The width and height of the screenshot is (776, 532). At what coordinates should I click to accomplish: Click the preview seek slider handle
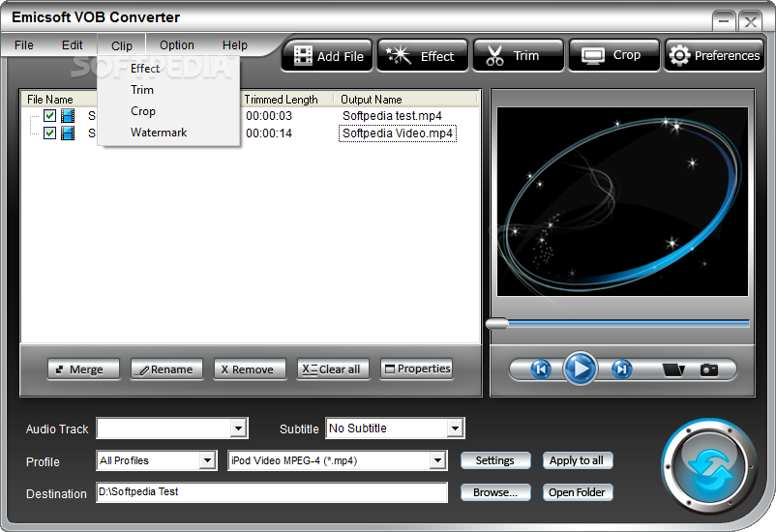[497, 324]
